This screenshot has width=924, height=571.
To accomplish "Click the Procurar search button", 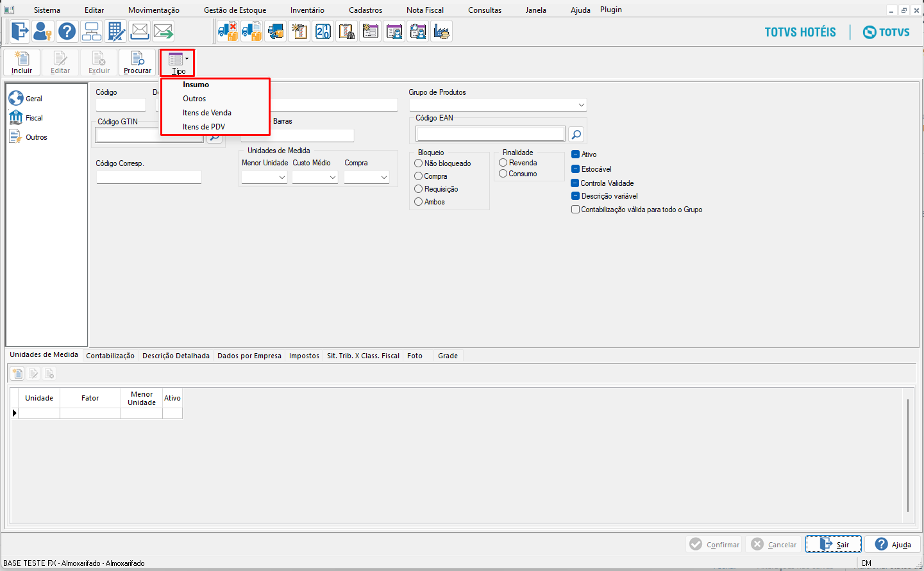I will [x=137, y=63].
